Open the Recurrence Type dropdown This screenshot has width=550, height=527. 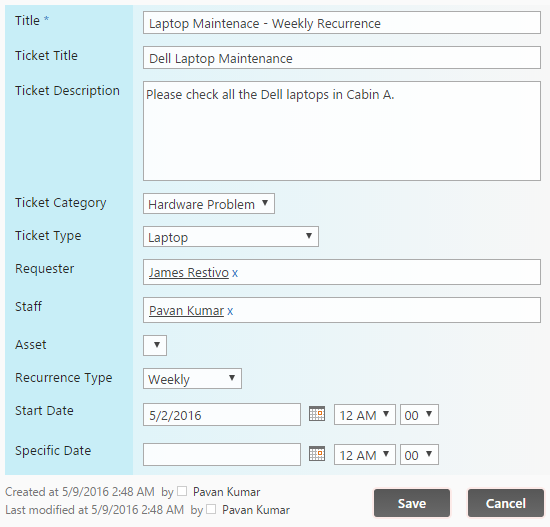192,379
